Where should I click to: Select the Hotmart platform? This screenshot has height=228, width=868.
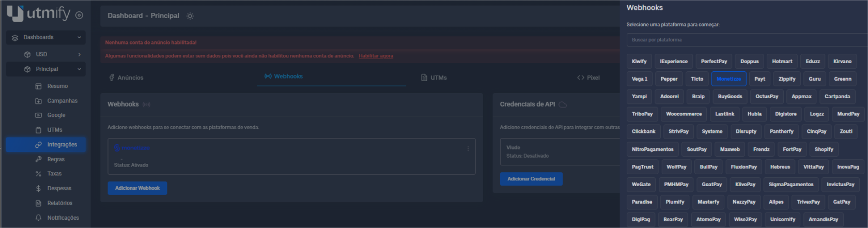pyautogui.click(x=782, y=62)
